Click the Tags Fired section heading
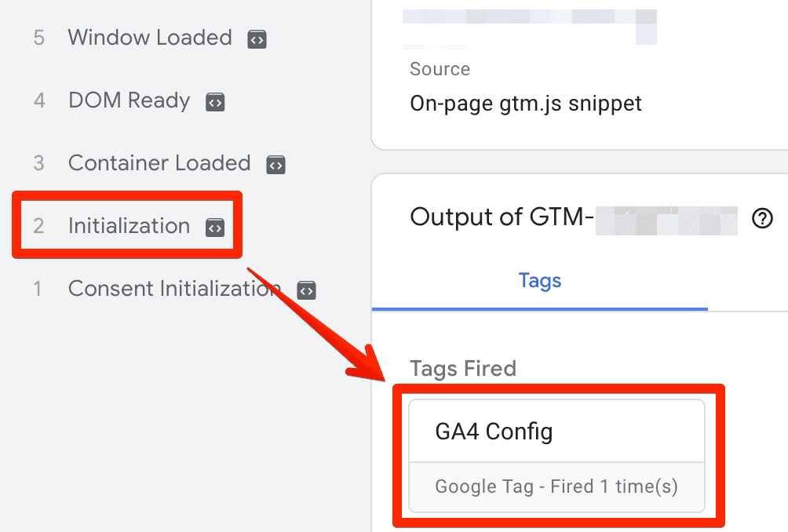 [x=462, y=368]
